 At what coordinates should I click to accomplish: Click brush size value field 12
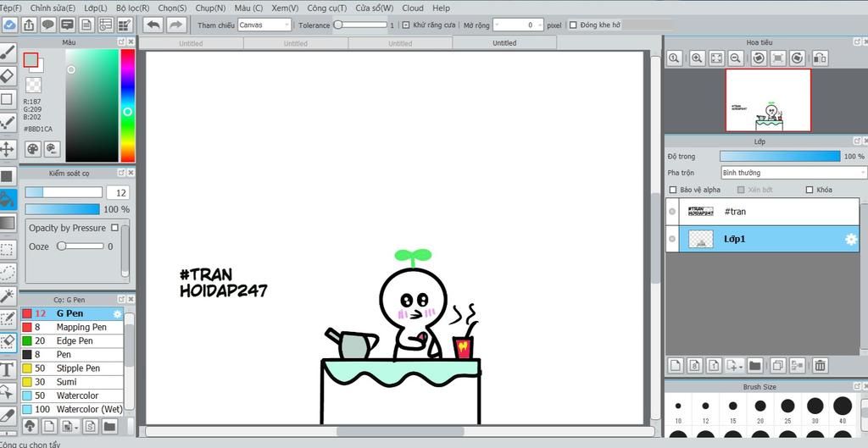coord(118,192)
